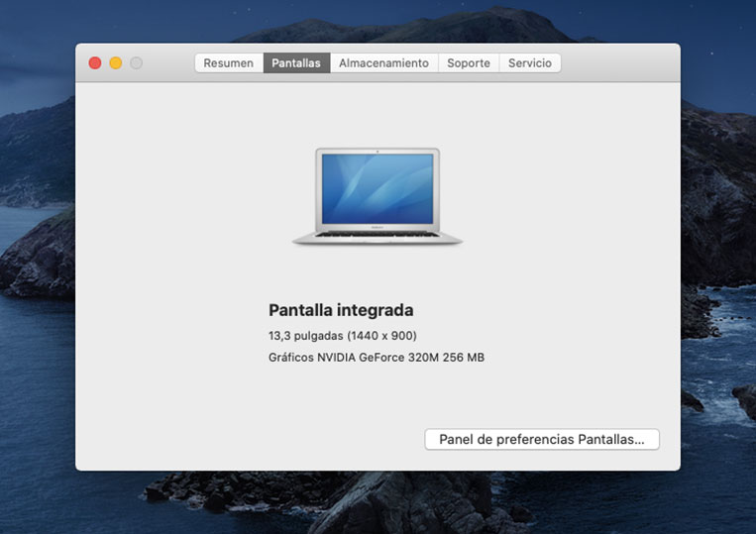This screenshot has width=756, height=534.
Task: Minimize the window using the yellow button
Action: pyautogui.click(x=116, y=63)
